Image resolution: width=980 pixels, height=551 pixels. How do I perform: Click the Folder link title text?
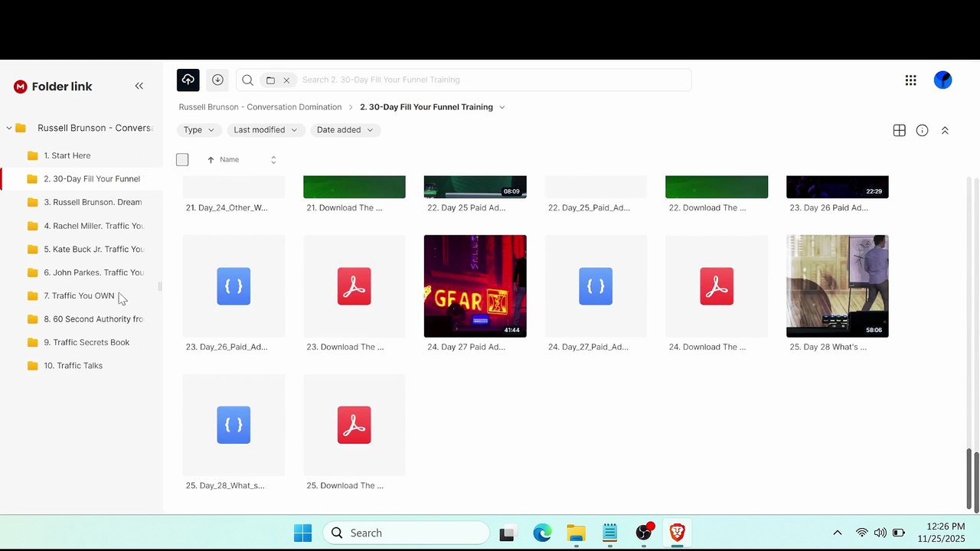coord(62,86)
